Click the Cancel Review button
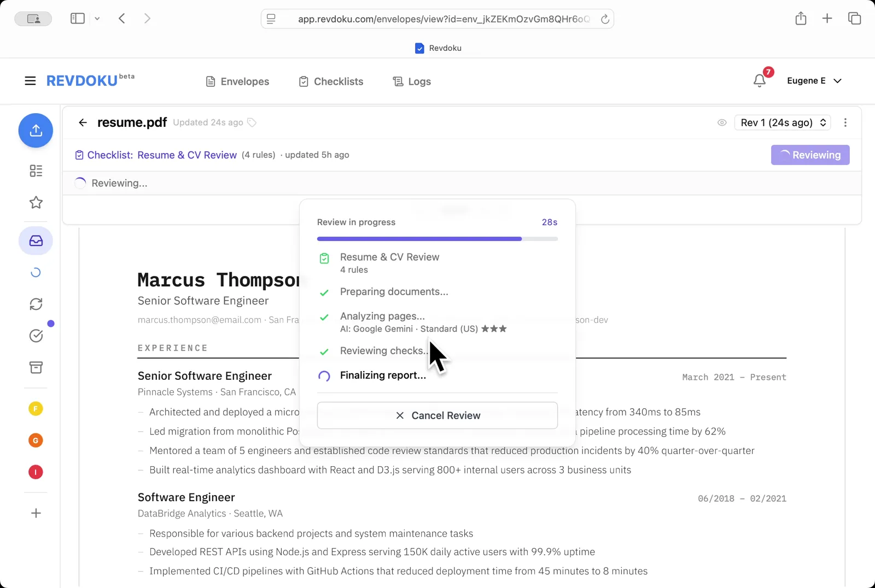The image size is (875, 588). [x=437, y=415]
